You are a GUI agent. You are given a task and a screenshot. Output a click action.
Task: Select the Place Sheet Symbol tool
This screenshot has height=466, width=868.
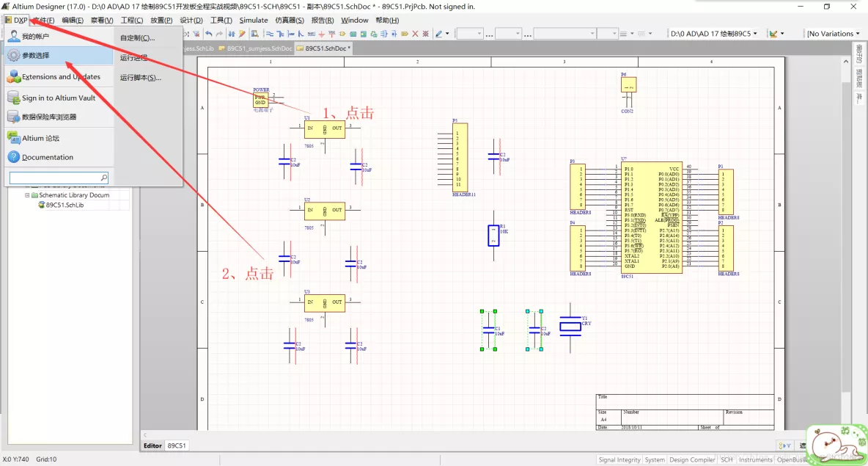tap(353, 34)
